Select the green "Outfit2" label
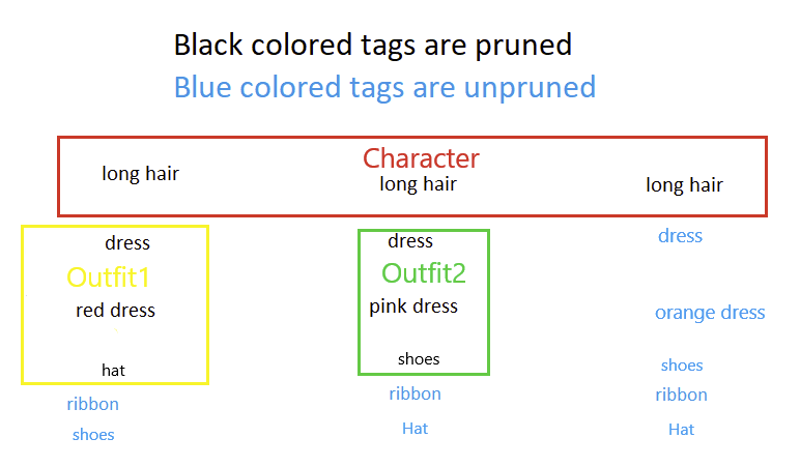The image size is (800, 467). point(423,273)
